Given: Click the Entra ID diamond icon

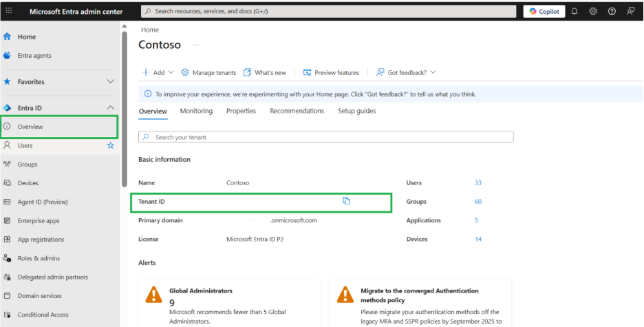Looking at the screenshot, I should coord(7,108).
